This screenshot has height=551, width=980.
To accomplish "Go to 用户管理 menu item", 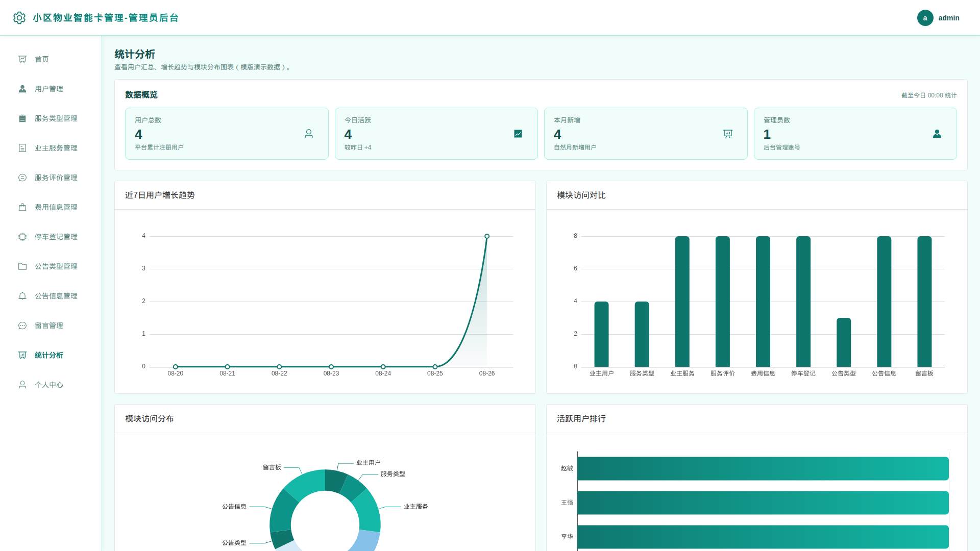I will click(51, 89).
